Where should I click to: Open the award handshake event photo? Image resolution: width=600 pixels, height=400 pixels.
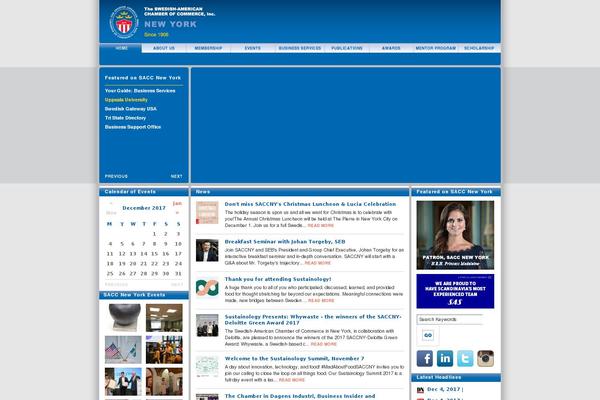click(x=123, y=382)
